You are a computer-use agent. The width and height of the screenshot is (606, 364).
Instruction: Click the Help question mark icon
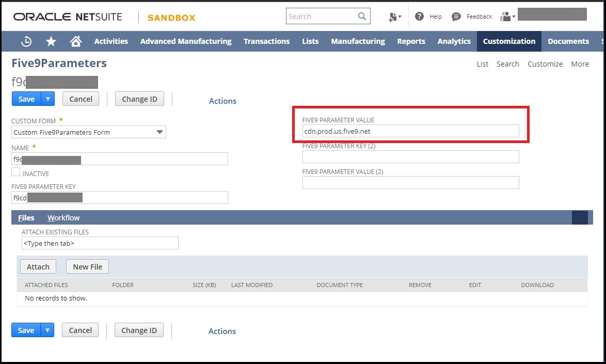[x=419, y=16]
